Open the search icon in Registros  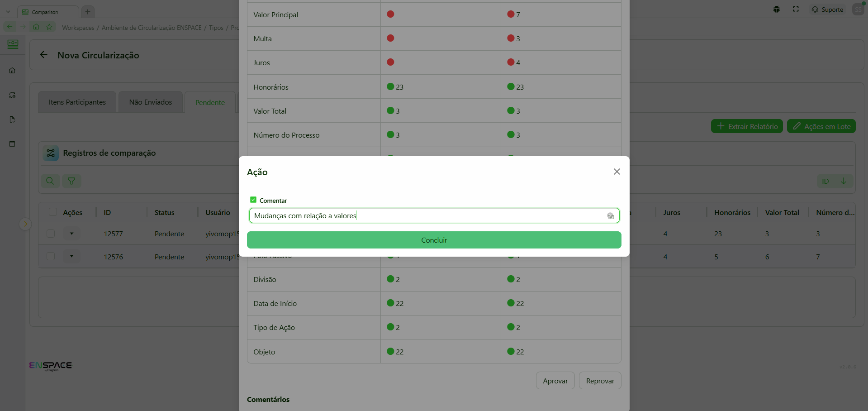[50, 181]
